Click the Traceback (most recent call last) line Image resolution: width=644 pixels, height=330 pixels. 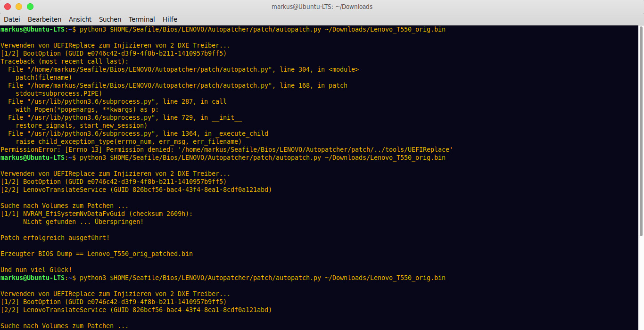pos(65,61)
